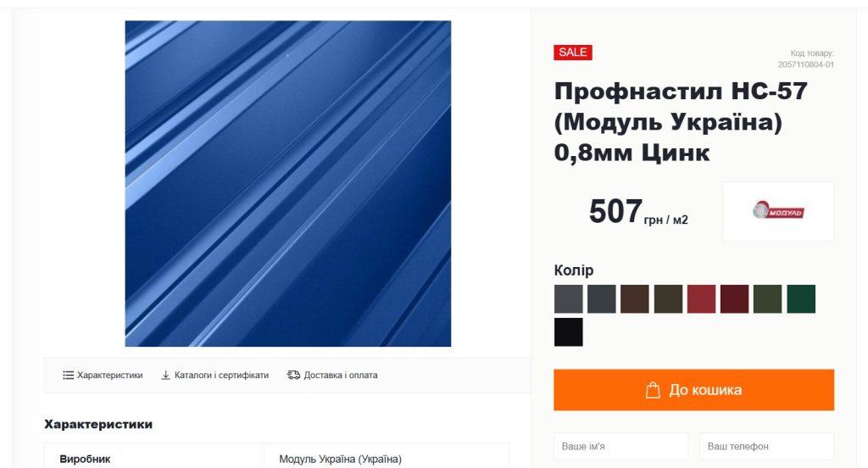Screen dimensions: 868x468
Task: Pick the olive green color swatch
Action: (x=768, y=299)
